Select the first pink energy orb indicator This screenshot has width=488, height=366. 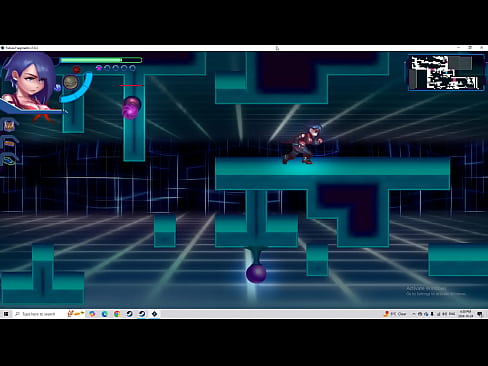[x=99, y=68]
